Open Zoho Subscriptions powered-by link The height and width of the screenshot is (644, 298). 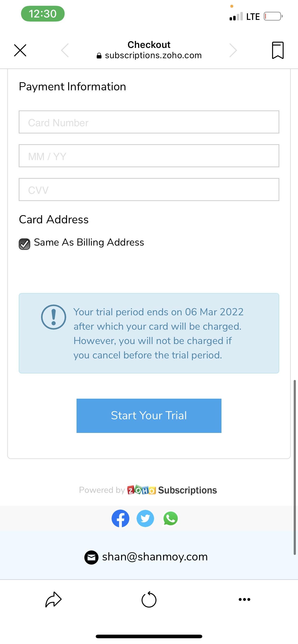coord(172,490)
